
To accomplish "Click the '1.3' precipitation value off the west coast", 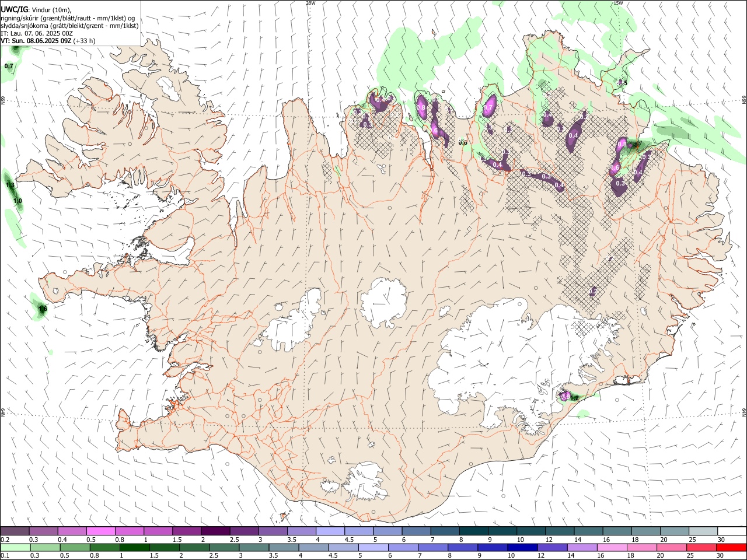I will click(10, 185).
